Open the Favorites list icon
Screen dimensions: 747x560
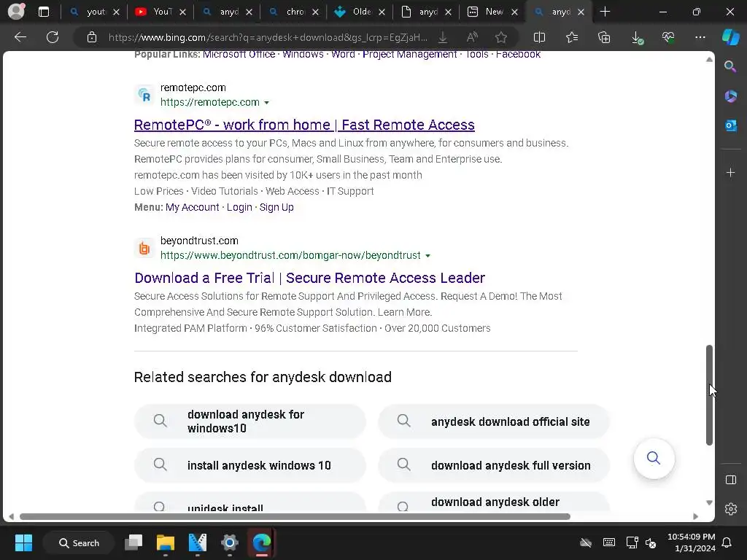[572, 37]
